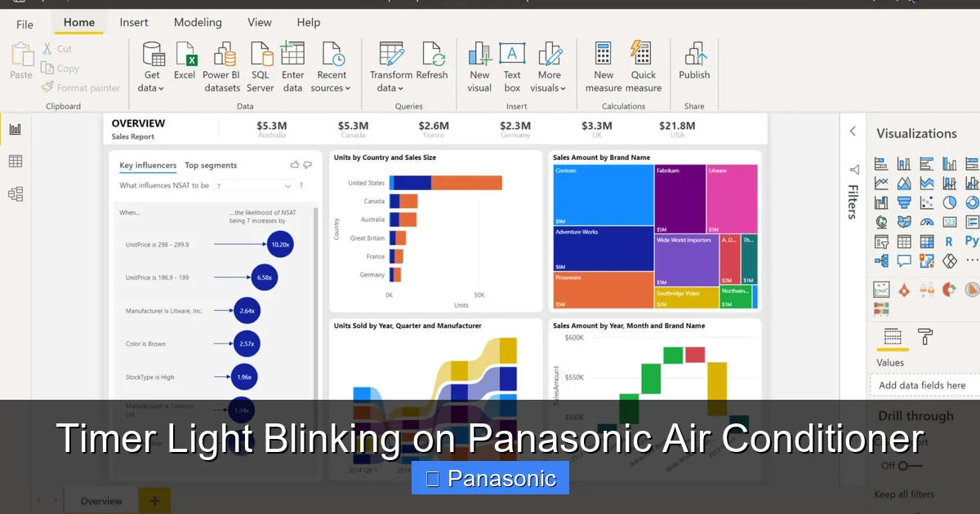980x514 pixels.
Task: Insert a New visual
Action: click(x=479, y=67)
